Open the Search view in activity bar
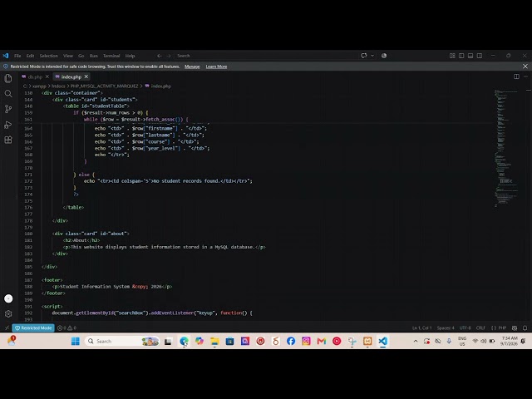 [8, 94]
